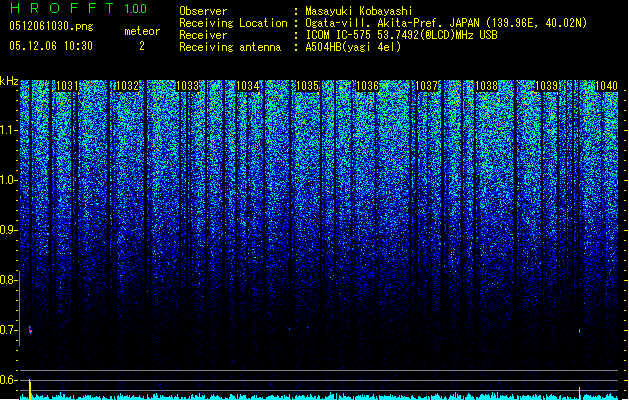629x400 pixels.
Task: Click the 'Receiving Location' label
Action: pos(233,23)
